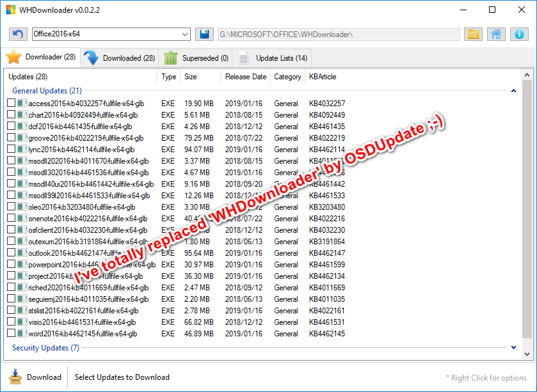
Task: Click the scrollbar up arrow
Action: (527, 75)
